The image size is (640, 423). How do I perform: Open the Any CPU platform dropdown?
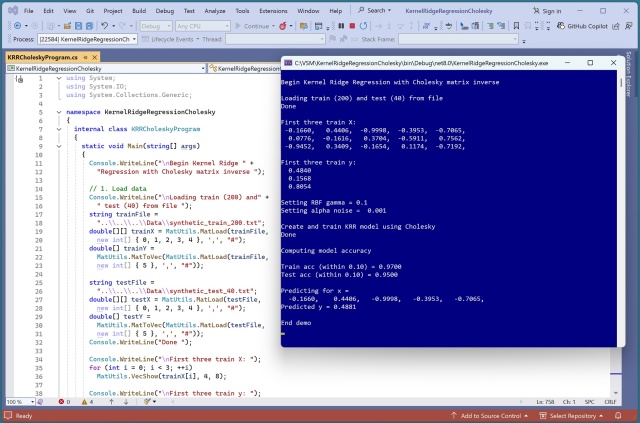pos(203,26)
